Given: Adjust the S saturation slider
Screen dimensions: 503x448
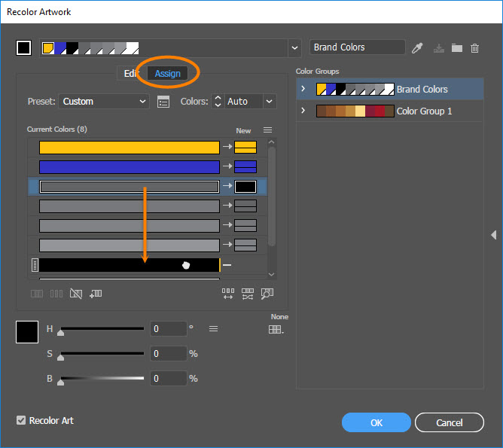Looking at the screenshot, I should pos(102,354).
